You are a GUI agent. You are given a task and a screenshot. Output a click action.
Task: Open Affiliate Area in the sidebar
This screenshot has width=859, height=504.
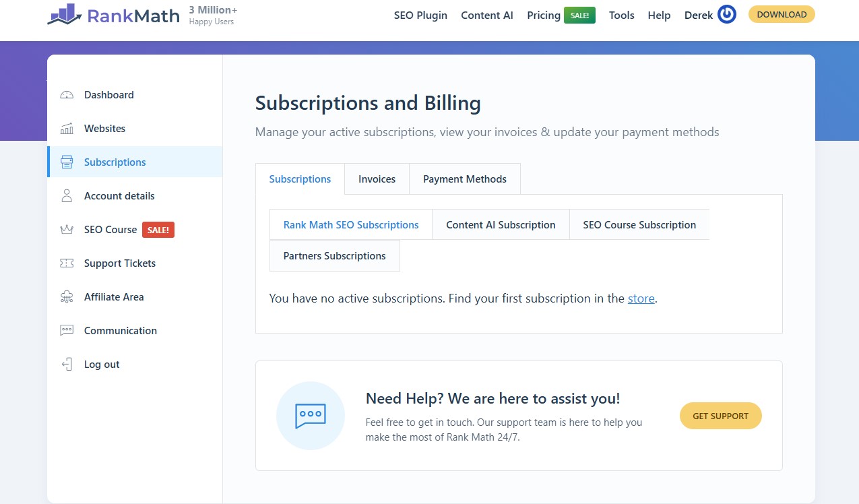(x=114, y=297)
